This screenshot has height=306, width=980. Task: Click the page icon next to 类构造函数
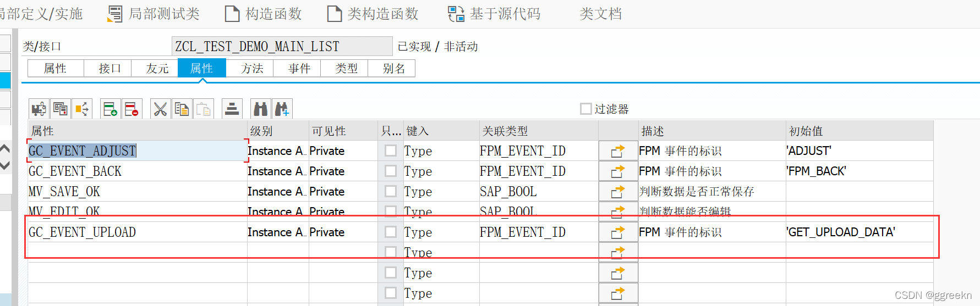tap(335, 14)
